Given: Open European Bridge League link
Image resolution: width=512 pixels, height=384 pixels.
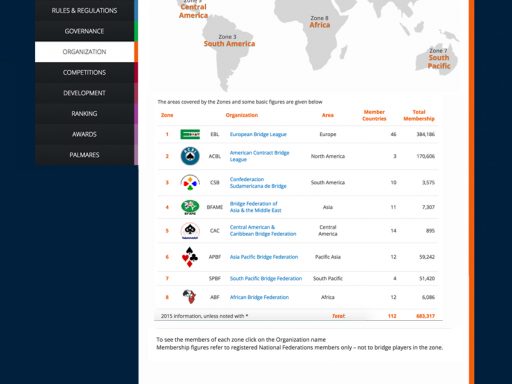Looking at the screenshot, I should click(258, 134).
